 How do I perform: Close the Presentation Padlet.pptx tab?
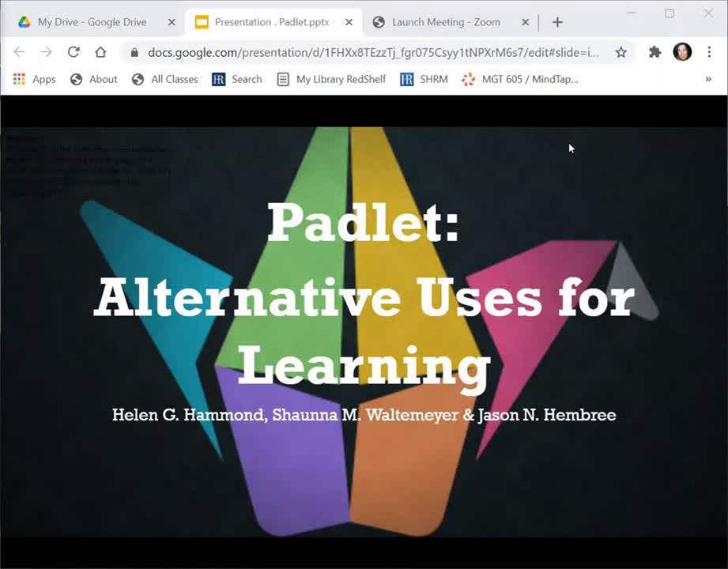click(349, 22)
